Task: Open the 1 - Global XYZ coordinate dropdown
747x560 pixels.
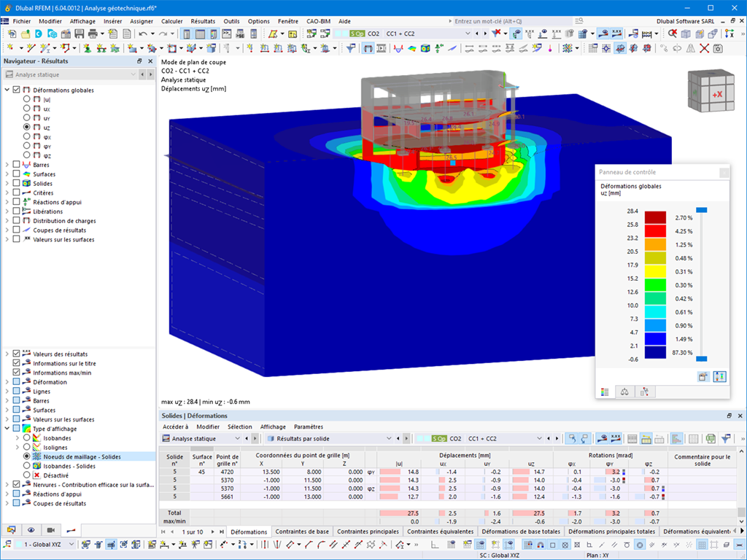Action: (x=44, y=544)
